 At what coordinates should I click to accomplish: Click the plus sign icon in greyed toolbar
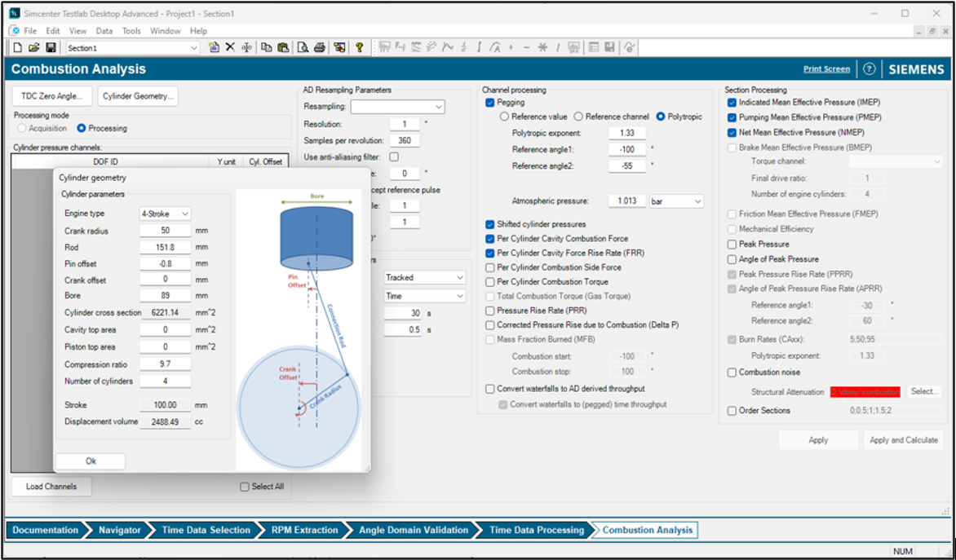(x=511, y=47)
